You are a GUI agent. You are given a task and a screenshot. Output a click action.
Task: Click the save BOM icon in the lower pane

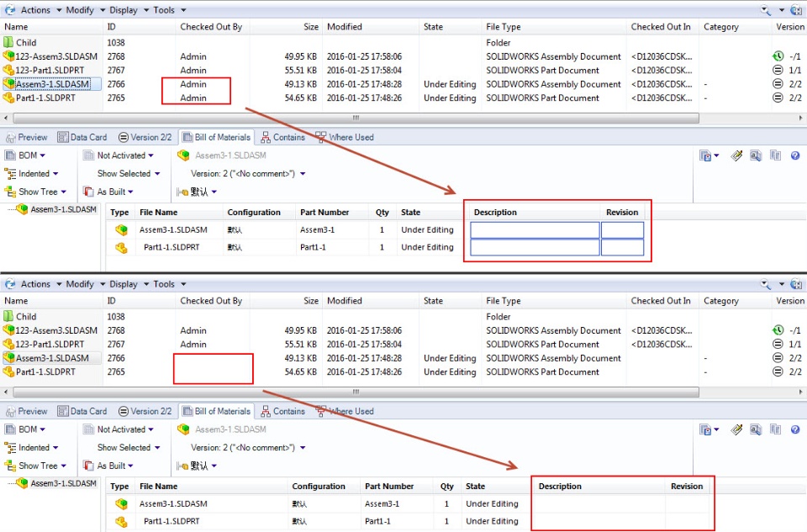705,429
